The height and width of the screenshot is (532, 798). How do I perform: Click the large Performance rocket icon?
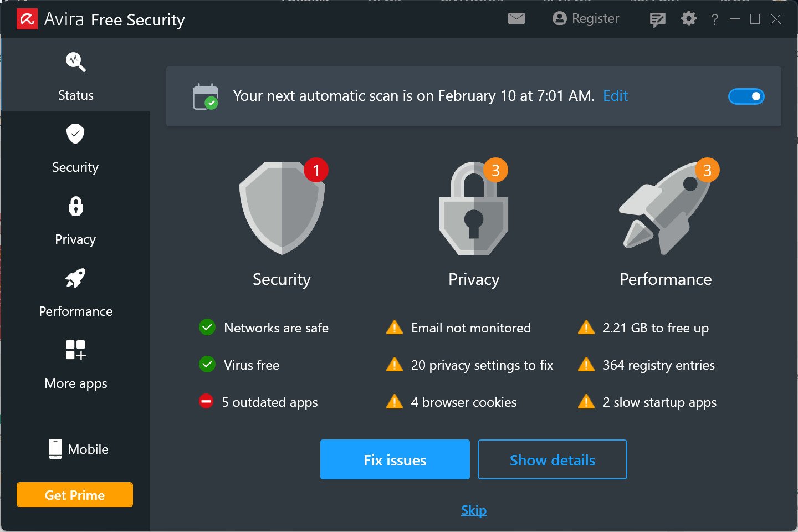pos(665,209)
